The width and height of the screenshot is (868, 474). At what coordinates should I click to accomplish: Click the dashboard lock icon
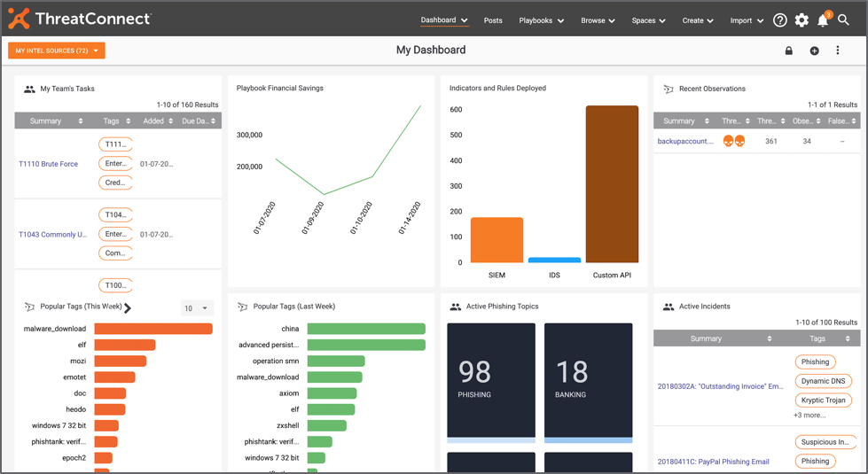click(x=789, y=51)
